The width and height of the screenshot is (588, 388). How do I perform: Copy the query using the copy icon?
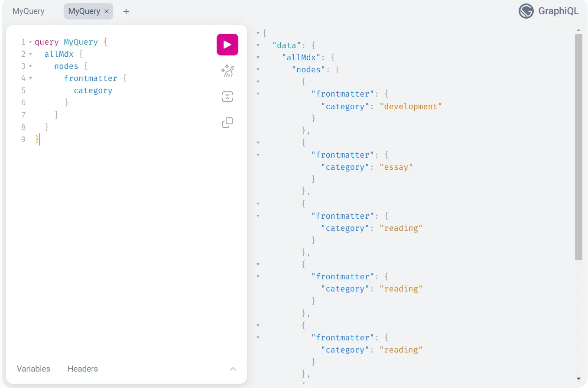click(x=227, y=123)
